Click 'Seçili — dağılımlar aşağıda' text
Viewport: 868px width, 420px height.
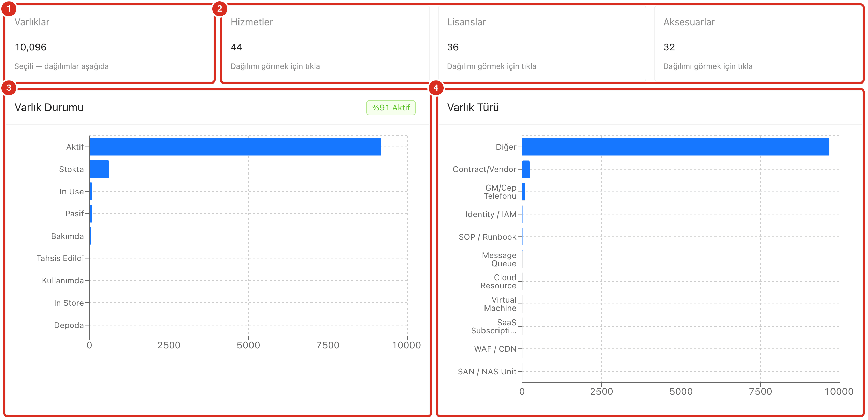62,66
